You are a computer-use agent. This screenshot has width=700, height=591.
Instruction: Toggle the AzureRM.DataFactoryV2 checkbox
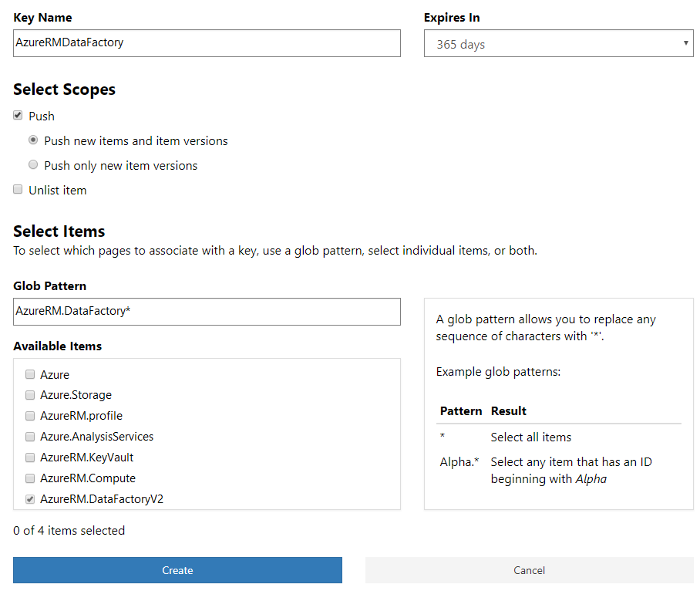(x=30, y=499)
